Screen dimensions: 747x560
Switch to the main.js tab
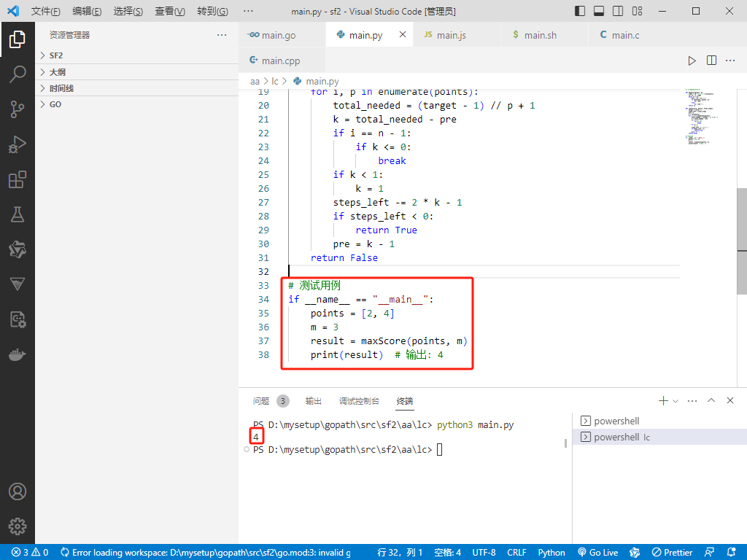457,35
